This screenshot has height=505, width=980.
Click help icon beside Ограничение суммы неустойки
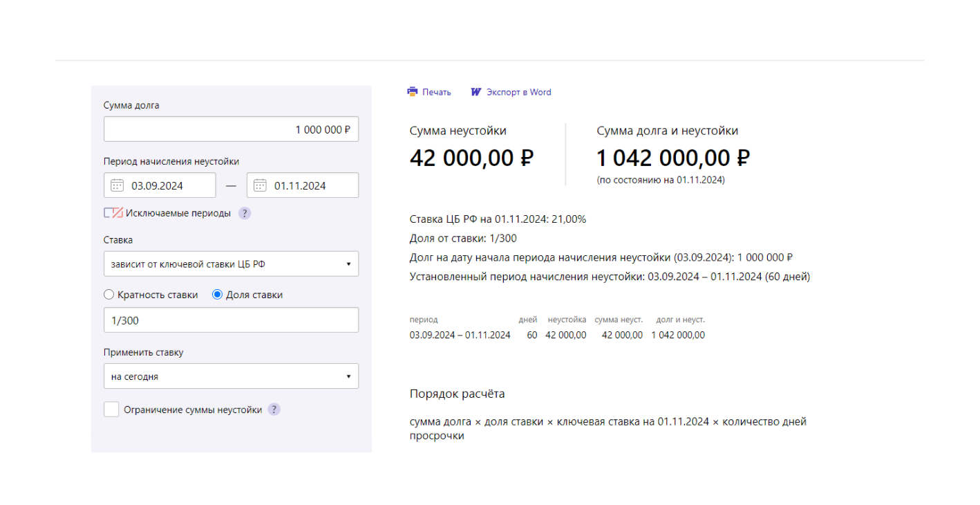click(x=274, y=410)
